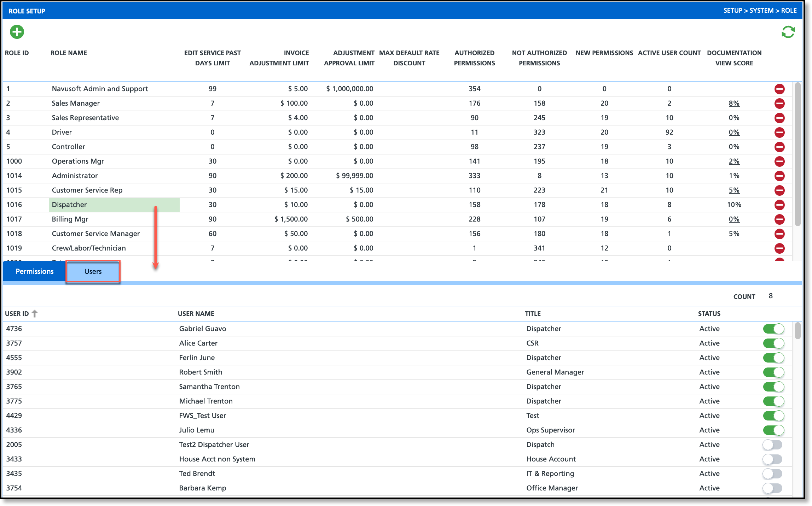
Task: Select the Customer Service Rep role row
Action: (x=87, y=190)
